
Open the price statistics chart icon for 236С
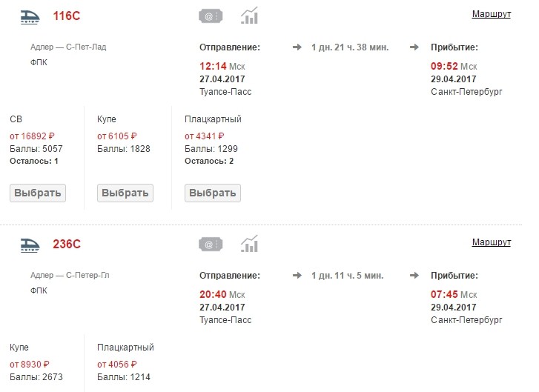pos(250,244)
